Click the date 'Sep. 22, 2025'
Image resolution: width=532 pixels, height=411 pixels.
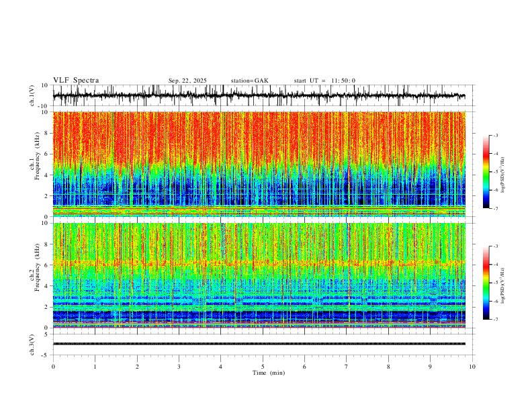187,81
